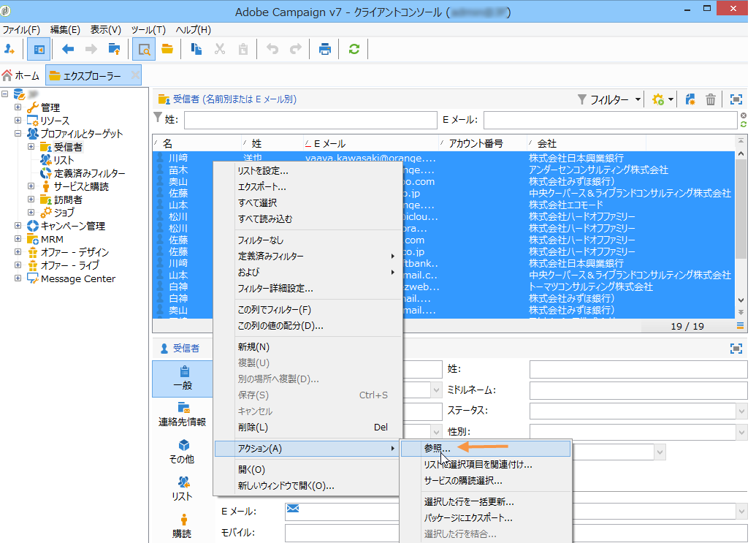
Task: Open the 編集(E) menu
Action: pos(65,30)
